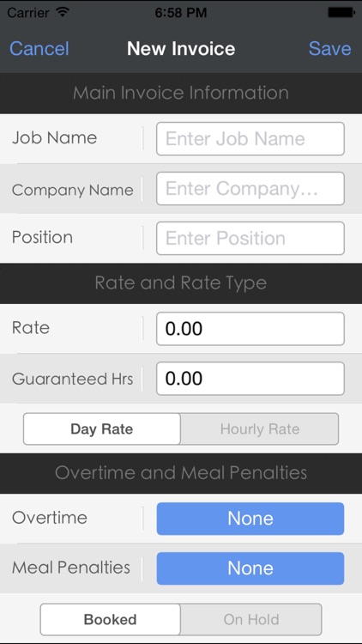Open the Meal Penalties None picker
Image resolution: width=362 pixels, height=644 pixels.
pos(250,568)
